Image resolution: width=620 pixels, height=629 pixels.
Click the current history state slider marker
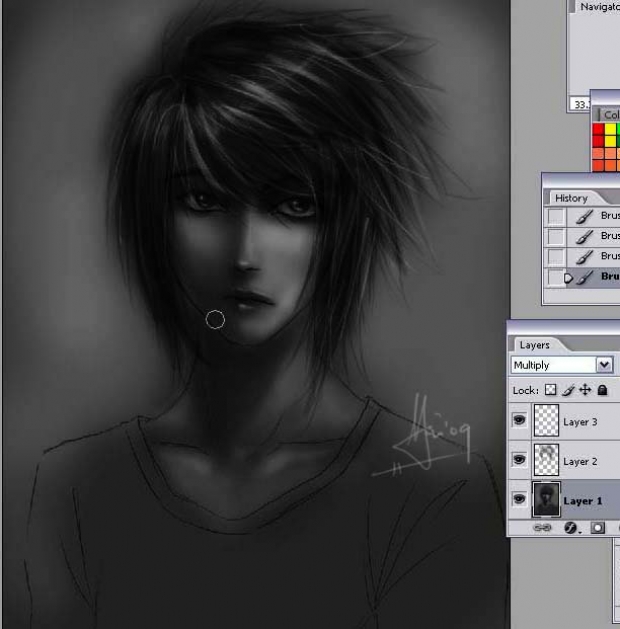point(567,278)
